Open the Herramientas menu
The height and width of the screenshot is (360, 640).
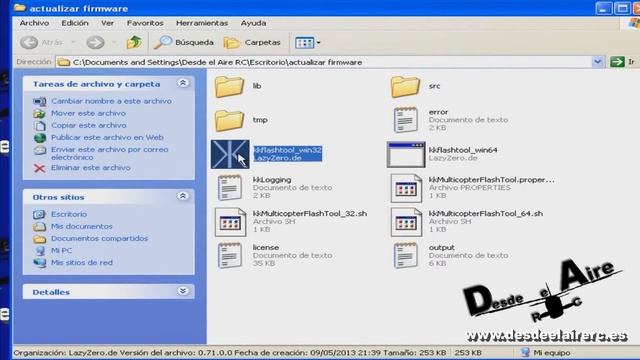coord(202,23)
